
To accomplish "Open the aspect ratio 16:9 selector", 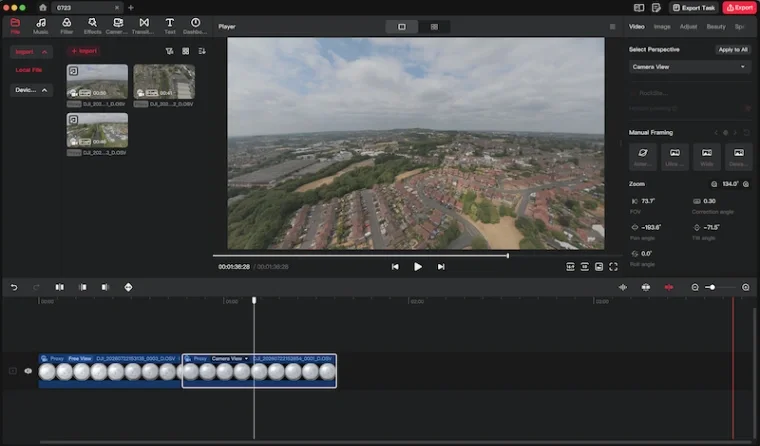I will click(x=570, y=267).
